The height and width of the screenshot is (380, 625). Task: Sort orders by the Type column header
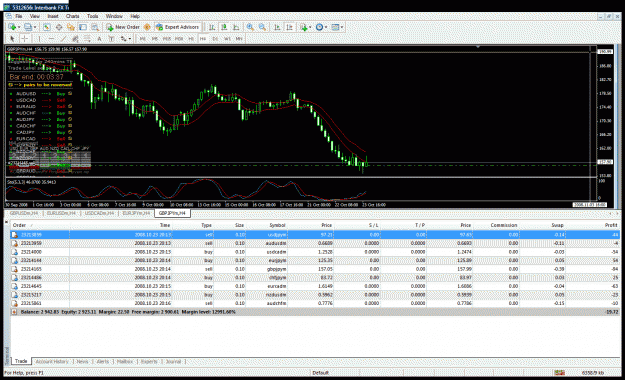click(x=206, y=225)
